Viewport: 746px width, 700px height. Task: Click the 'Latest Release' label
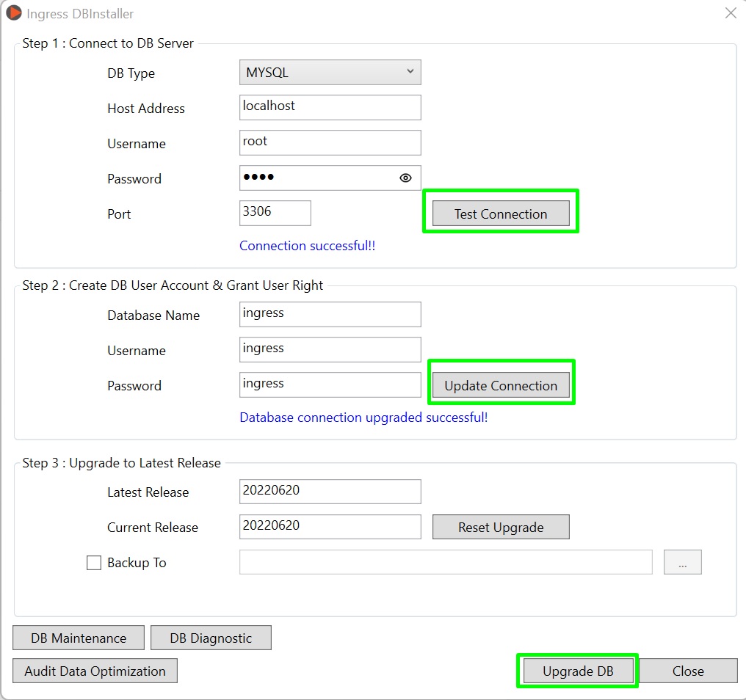[148, 492]
